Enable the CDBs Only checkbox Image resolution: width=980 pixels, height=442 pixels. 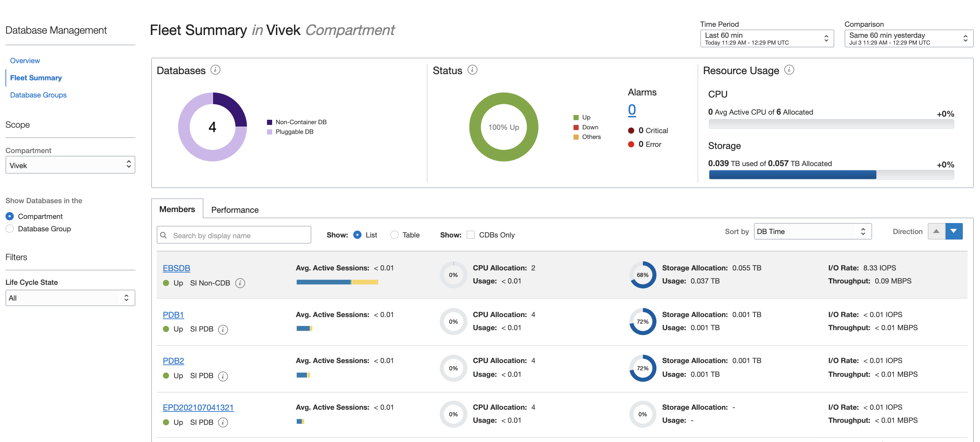(x=471, y=235)
